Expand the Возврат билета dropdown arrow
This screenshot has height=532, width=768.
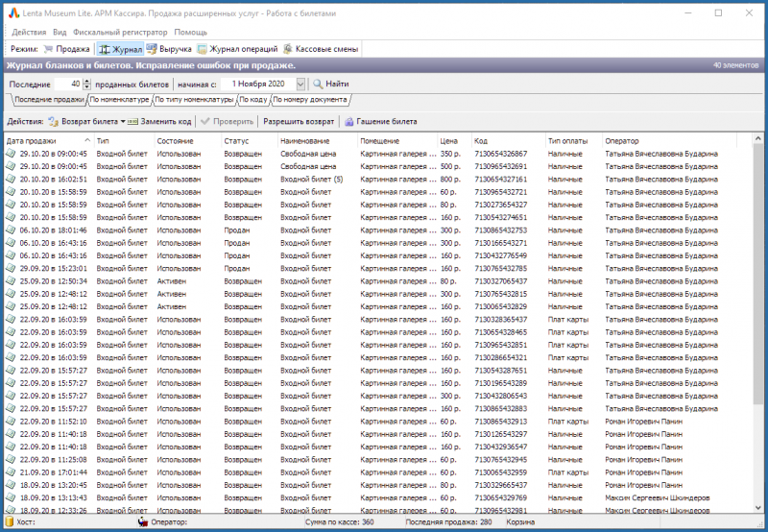pos(124,122)
